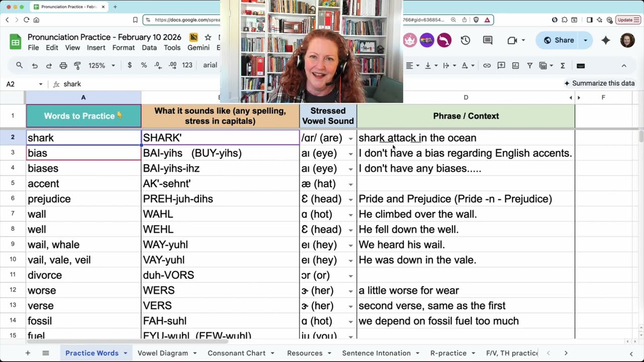Expand the Name Box dropdown arrow
Viewport: 644px width, 362px height.
tap(41, 84)
